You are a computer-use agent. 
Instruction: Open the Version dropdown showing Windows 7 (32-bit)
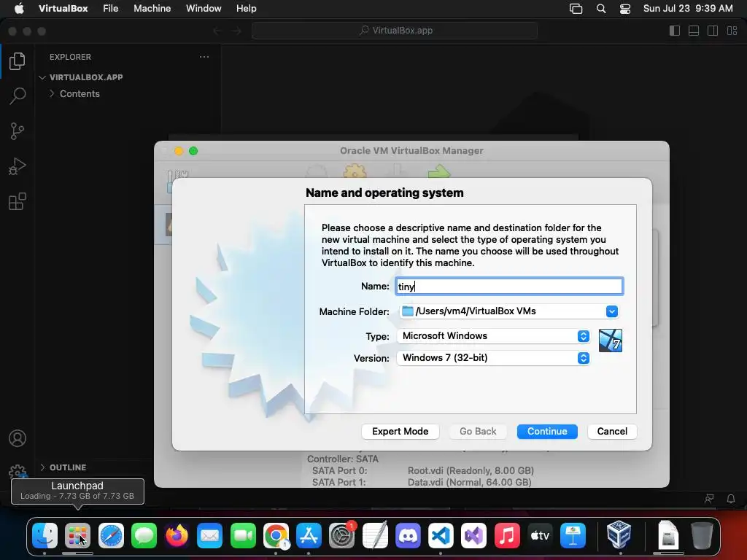pos(493,358)
